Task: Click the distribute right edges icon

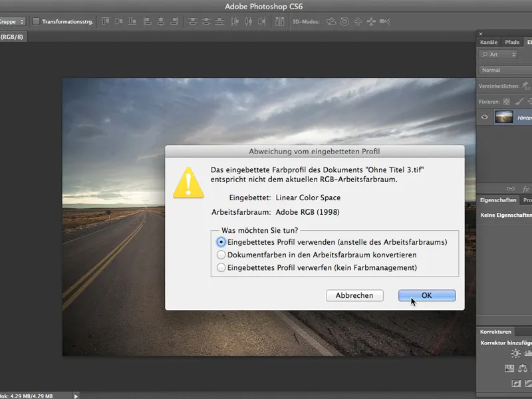Action: click(x=262, y=21)
